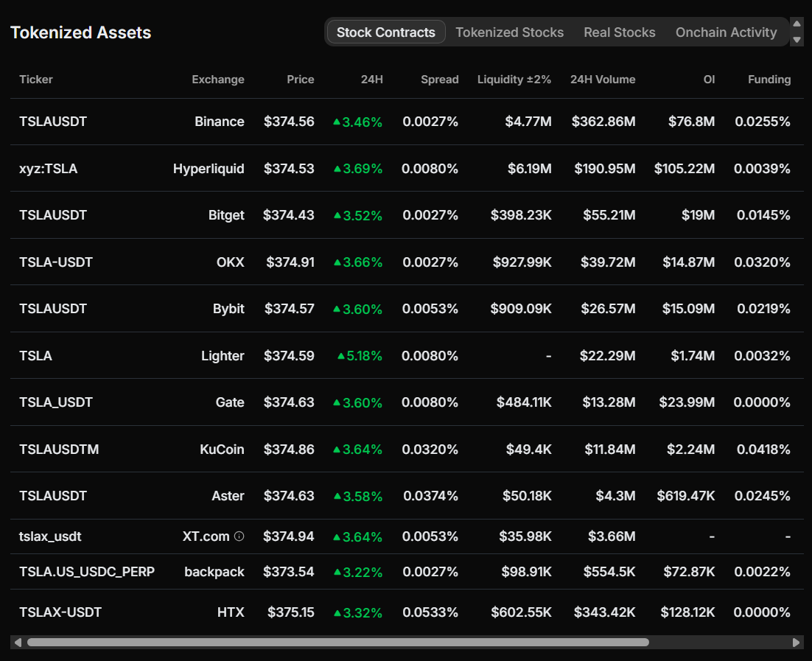Screen dimensions: 812x661
Task: Click the horizontal scrollbar left arrow
Action: 18,643
